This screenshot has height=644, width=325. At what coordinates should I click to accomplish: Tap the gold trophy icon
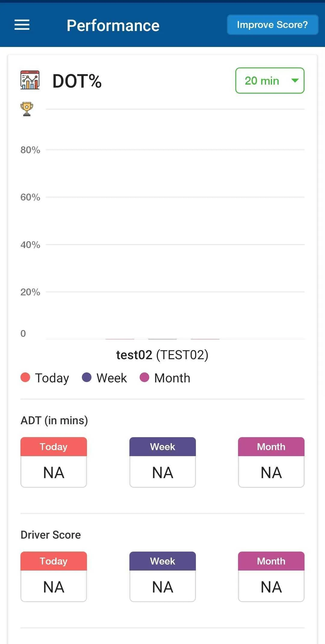tap(27, 109)
